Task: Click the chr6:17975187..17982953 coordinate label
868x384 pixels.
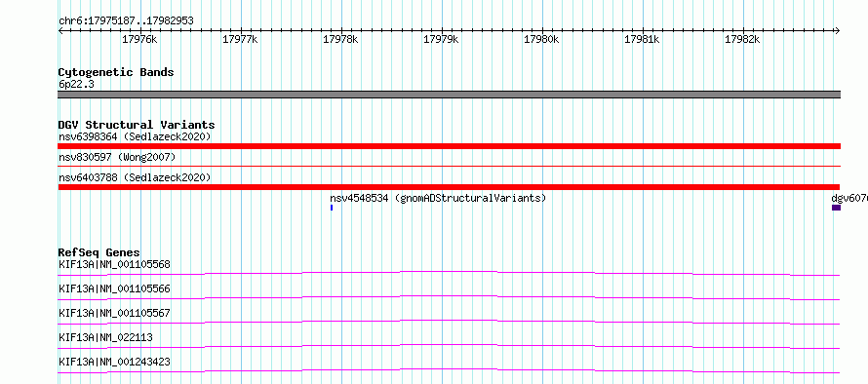Action: [x=126, y=21]
